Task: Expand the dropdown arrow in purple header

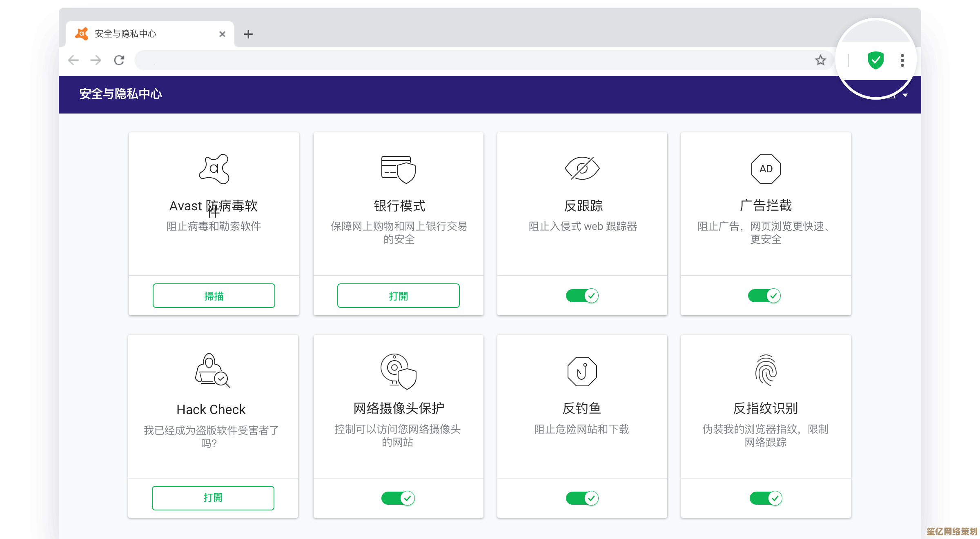Action: [905, 95]
